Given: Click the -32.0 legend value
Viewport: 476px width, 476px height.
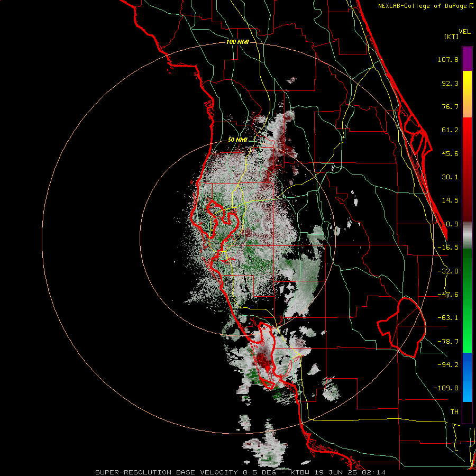Looking at the screenshot, I should point(448,271).
